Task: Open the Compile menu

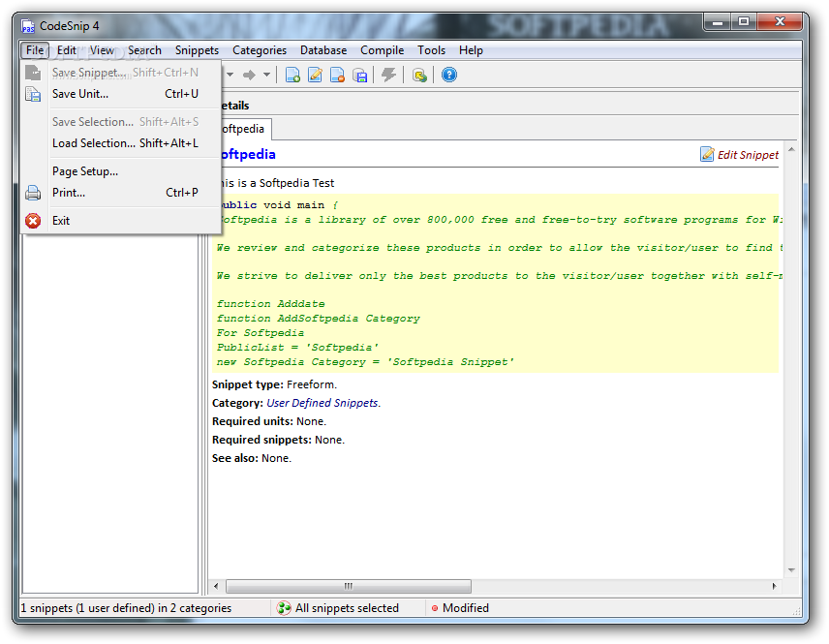Action: 382,50
